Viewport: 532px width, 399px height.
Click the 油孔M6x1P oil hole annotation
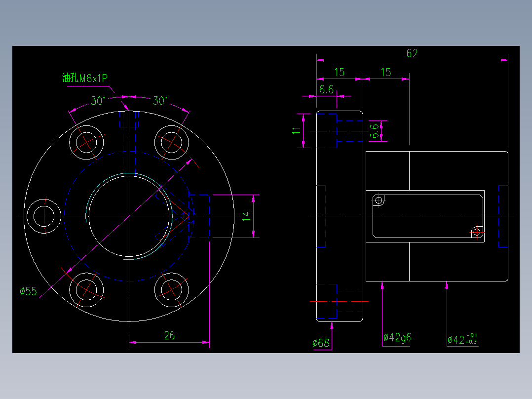(x=85, y=78)
